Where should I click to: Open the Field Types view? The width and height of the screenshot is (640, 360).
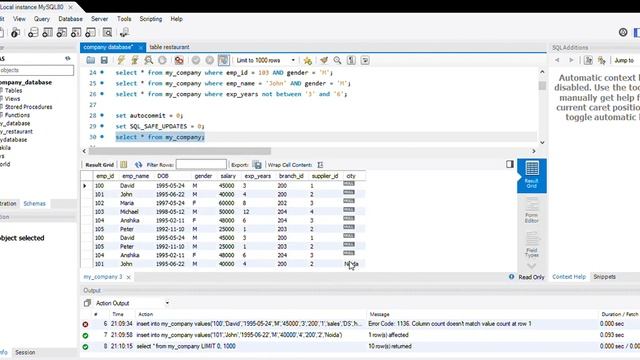tap(531, 245)
